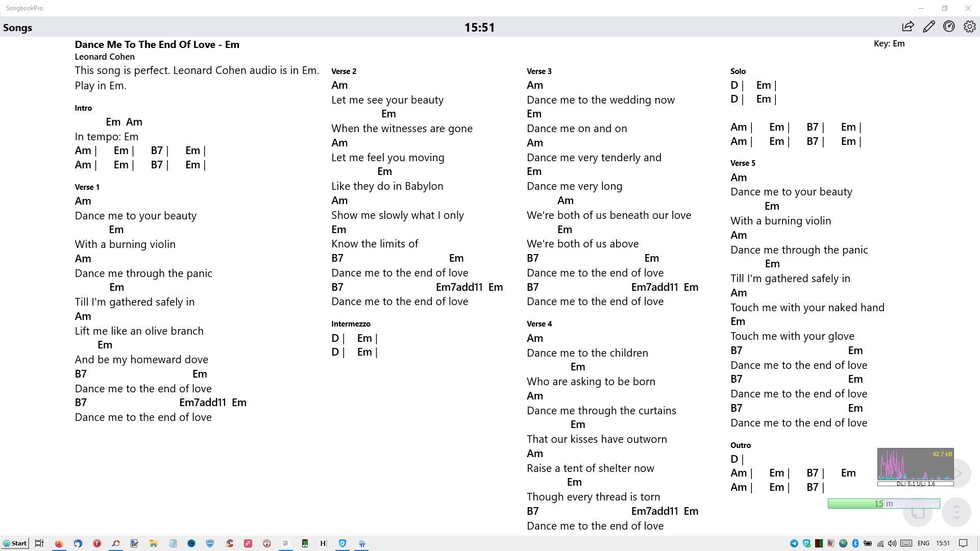Viewport: 980px width, 551px height.
Task: Click the lyric 'Raise a tent of shelter now'
Action: point(591,468)
